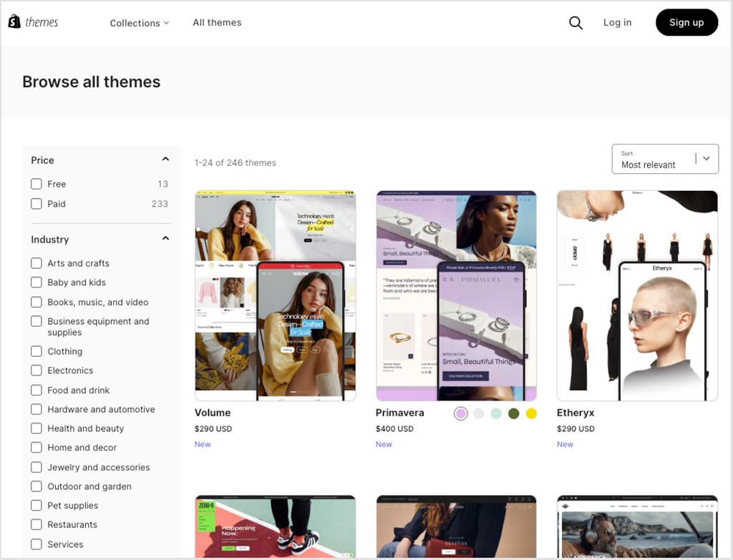Image resolution: width=733 pixels, height=560 pixels.
Task: Tick Books, music, and video checkbox
Action: pyautogui.click(x=36, y=303)
